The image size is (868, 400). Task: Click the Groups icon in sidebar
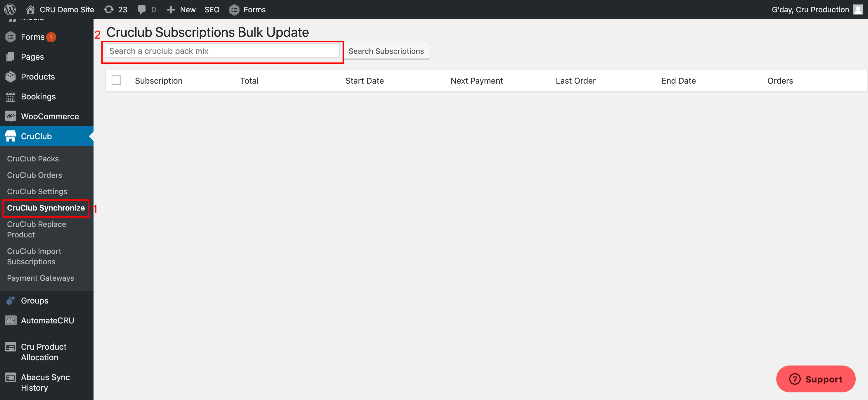(11, 300)
